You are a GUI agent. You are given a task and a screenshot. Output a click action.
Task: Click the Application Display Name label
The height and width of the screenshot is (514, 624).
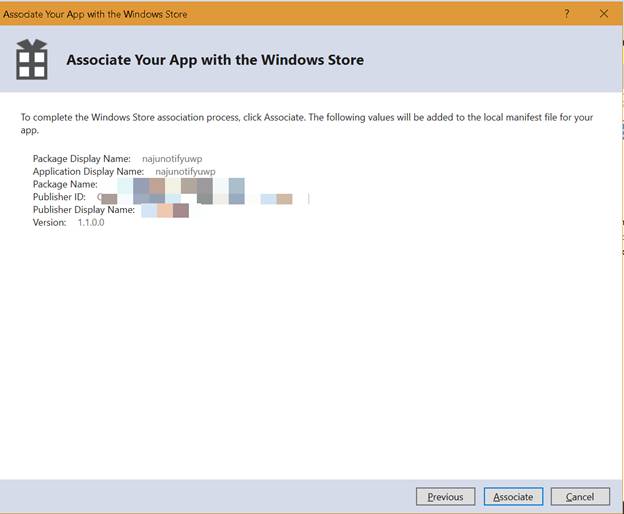click(88, 171)
